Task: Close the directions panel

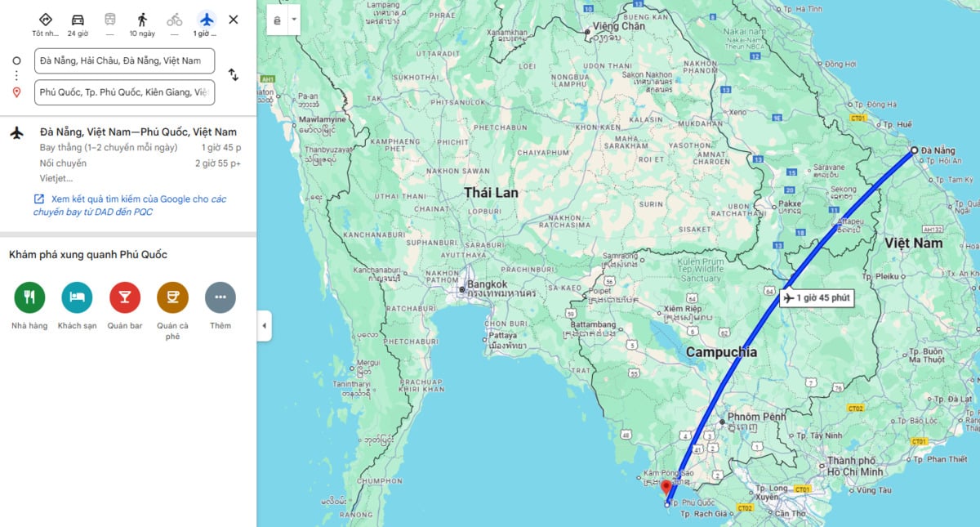Action: click(234, 20)
